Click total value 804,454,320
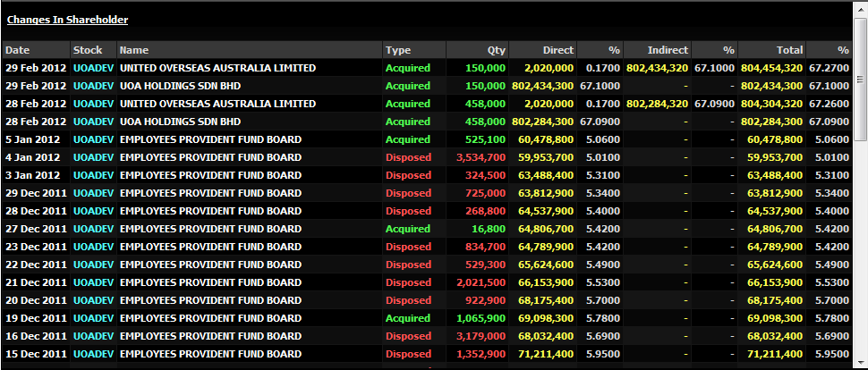 point(772,68)
